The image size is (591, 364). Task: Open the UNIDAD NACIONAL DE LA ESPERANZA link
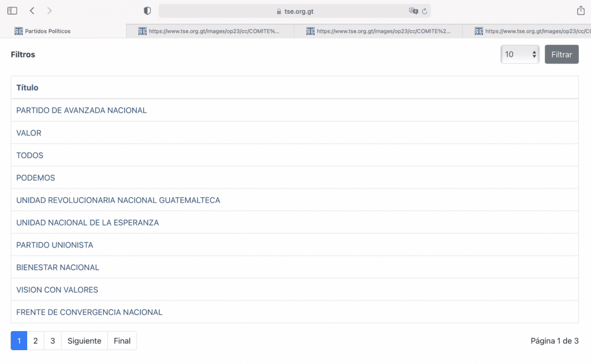[x=87, y=223]
